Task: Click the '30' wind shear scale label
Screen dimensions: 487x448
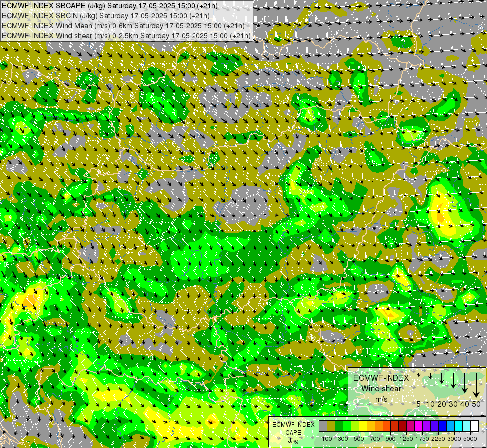Action: pyautogui.click(x=453, y=404)
